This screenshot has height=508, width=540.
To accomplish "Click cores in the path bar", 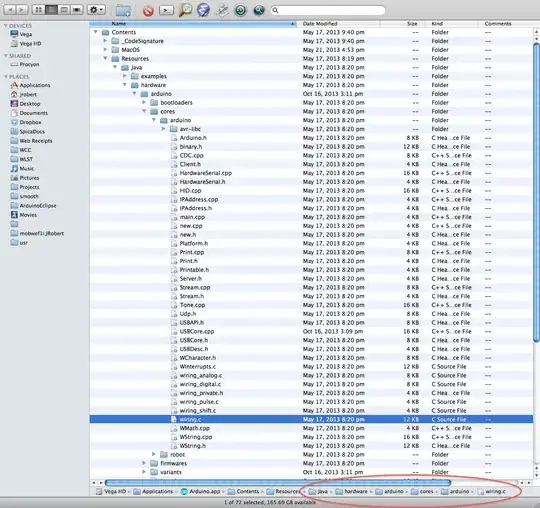I will (422, 491).
